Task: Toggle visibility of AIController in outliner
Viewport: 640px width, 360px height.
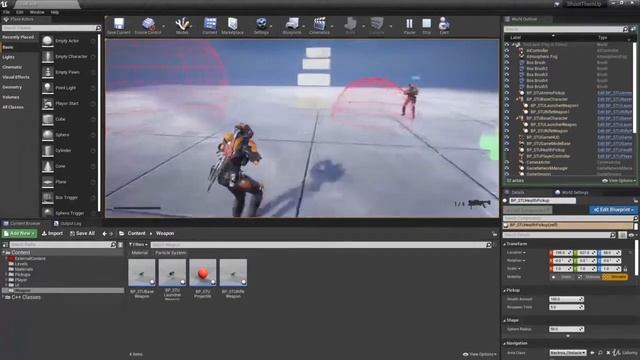Action: pos(507,51)
